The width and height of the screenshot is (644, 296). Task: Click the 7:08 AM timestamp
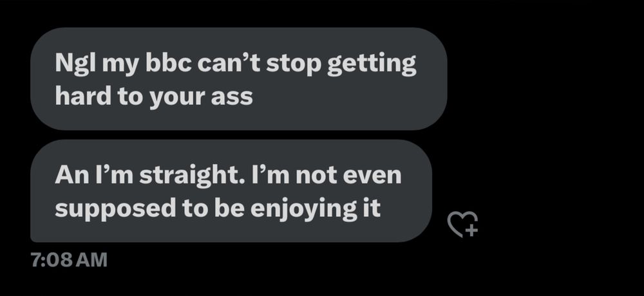(69, 259)
